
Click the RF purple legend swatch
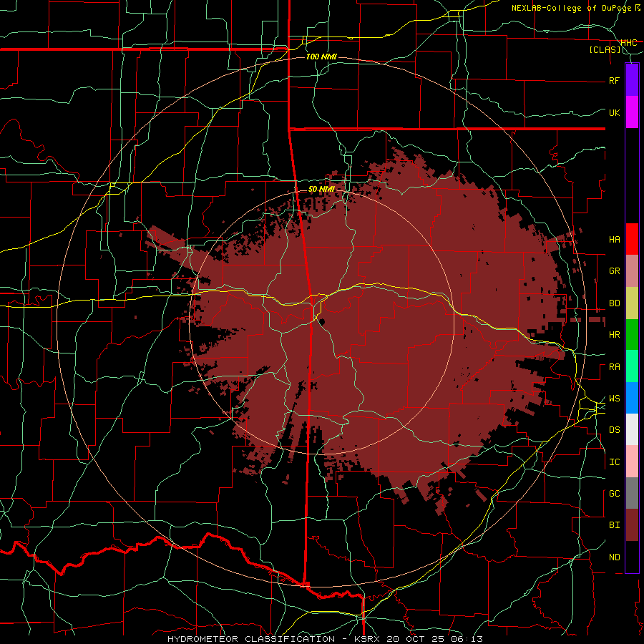(x=632, y=80)
